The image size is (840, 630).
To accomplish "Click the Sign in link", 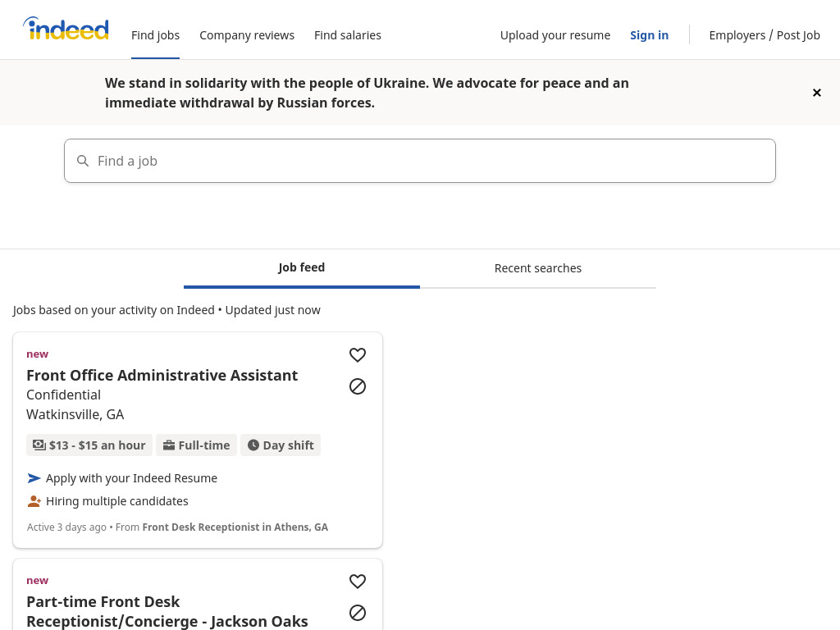I will [x=650, y=35].
